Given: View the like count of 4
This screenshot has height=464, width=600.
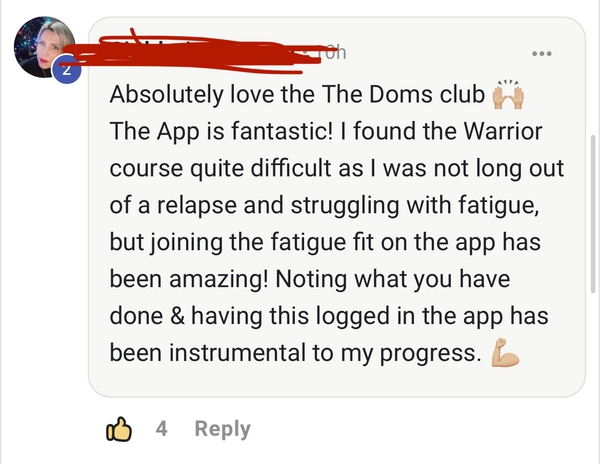Looking at the screenshot, I should (x=161, y=428).
